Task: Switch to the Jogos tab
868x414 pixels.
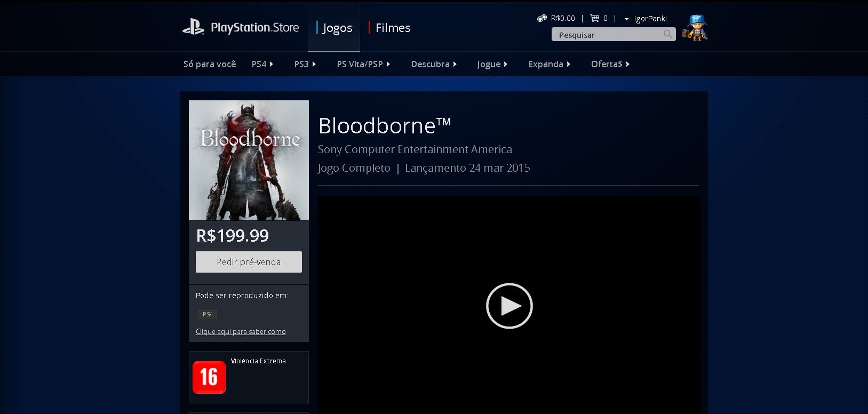Action: pyautogui.click(x=334, y=28)
